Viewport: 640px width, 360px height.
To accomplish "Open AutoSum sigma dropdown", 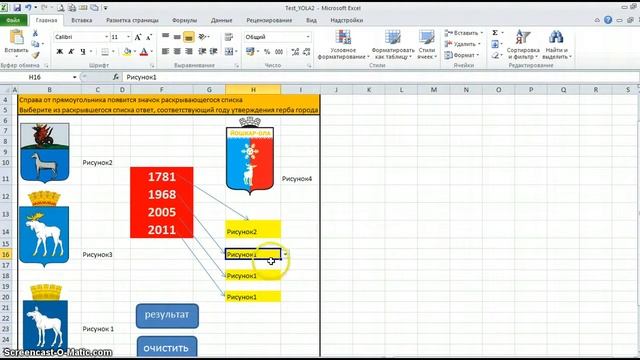I will click(502, 33).
